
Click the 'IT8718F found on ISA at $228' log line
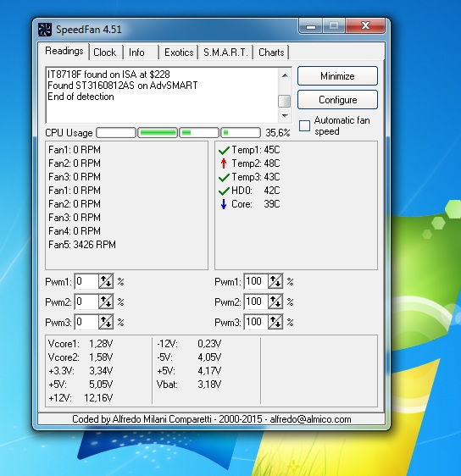point(108,75)
